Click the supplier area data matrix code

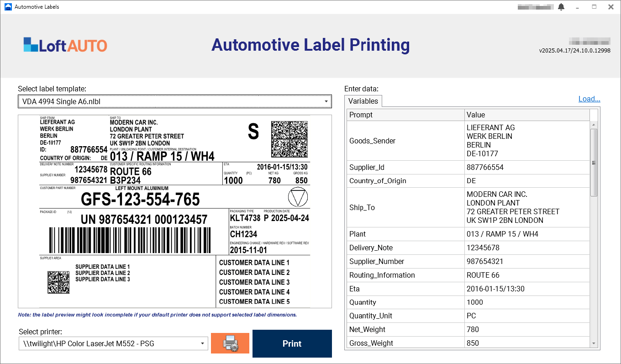59,283
